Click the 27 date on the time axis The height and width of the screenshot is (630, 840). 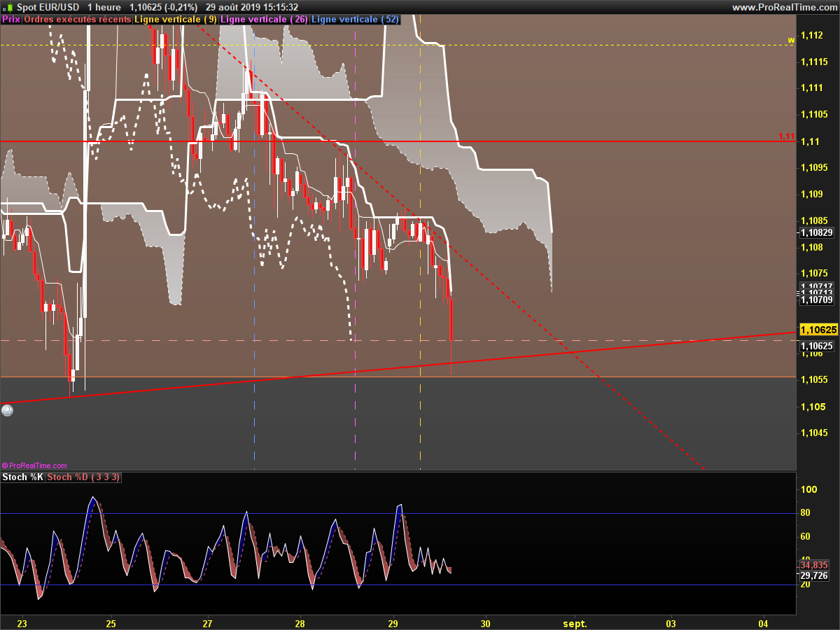207,623
